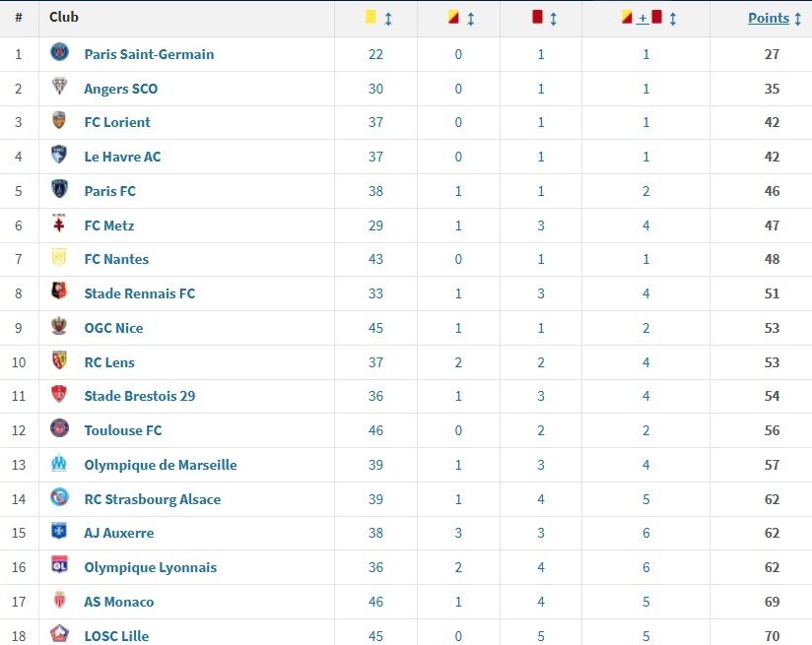
Task: Open the FC Lorient club page
Action: pos(117,122)
